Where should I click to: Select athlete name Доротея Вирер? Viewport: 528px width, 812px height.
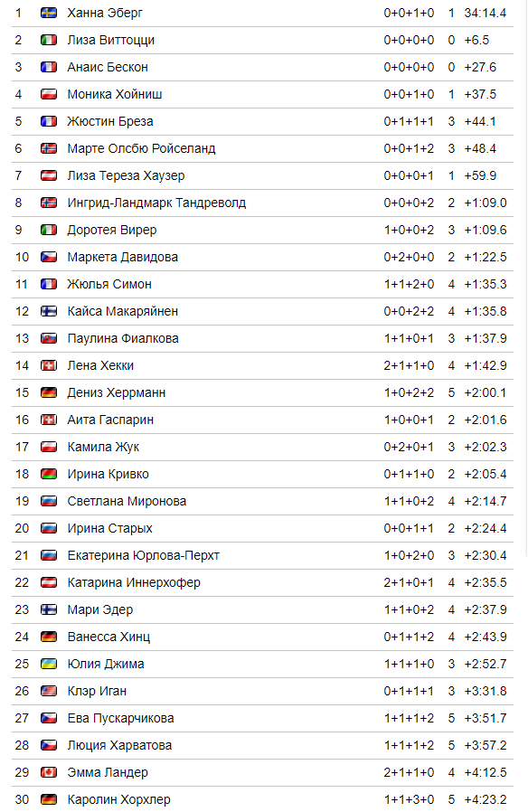click(112, 230)
